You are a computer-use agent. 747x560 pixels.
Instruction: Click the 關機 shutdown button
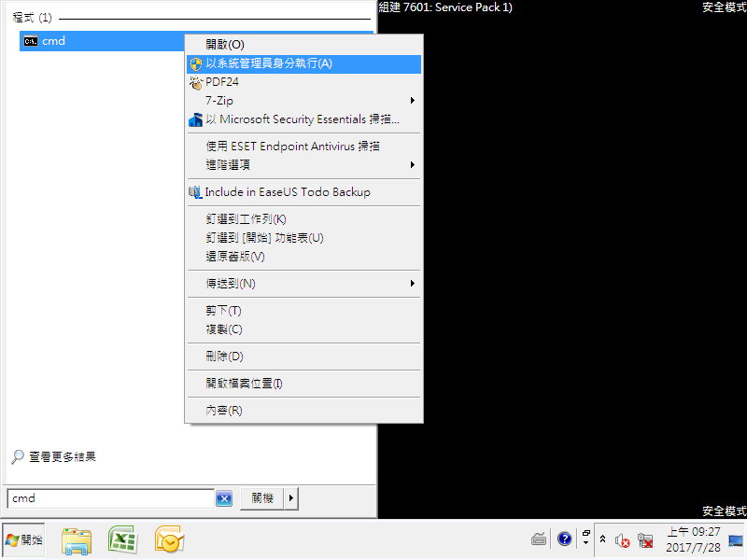pyautogui.click(x=261, y=498)
